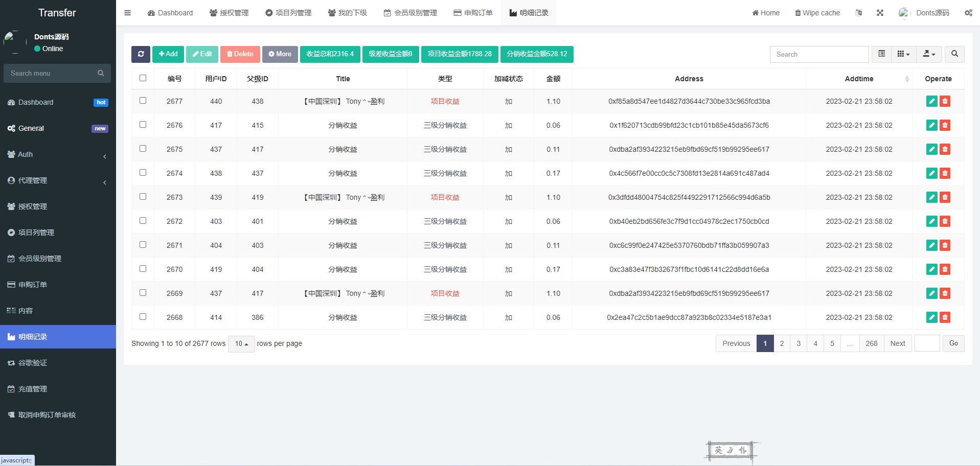Sort by Addtime column header
Viewport: 980px width, 466px height.
(x=859, y=79)
